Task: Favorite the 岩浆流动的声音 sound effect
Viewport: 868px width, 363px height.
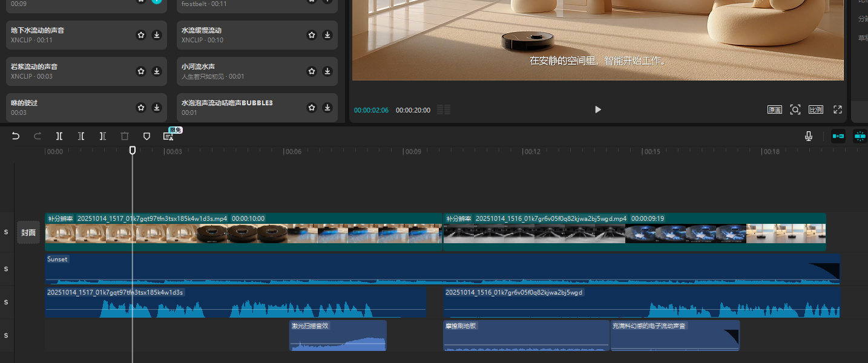Action: (141, 71)
